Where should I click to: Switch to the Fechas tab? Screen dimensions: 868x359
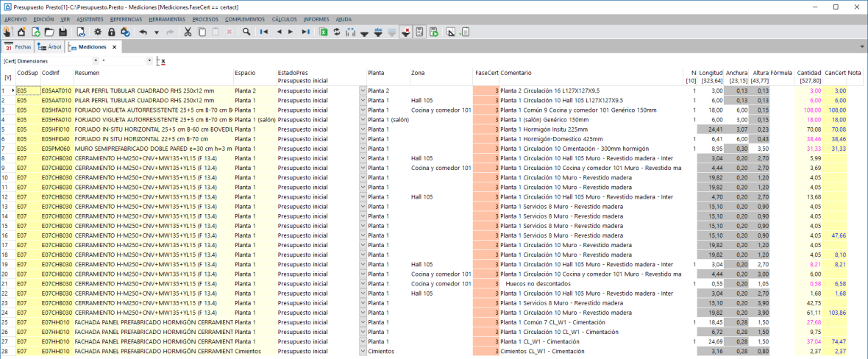tap(18, 47)
